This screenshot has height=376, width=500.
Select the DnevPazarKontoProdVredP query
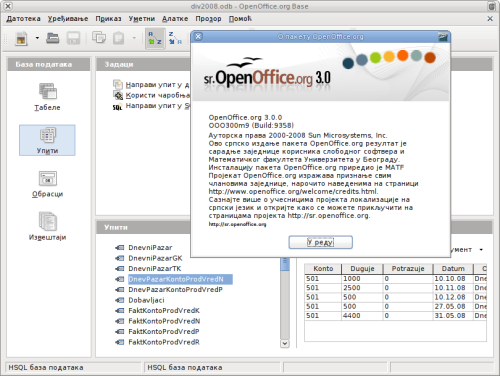coord(175,290)
